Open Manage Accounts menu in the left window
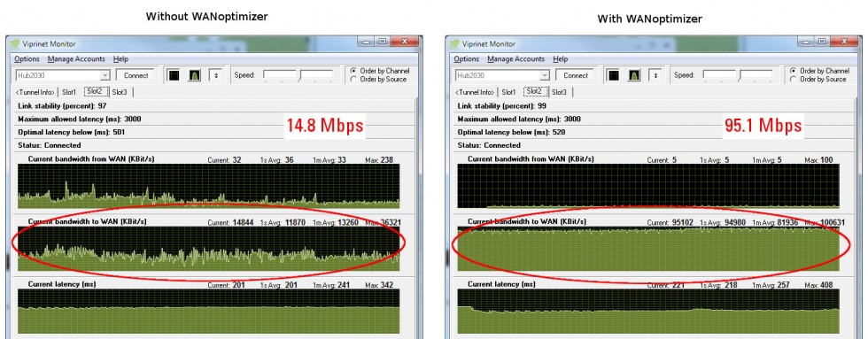 tap(76, 59)
